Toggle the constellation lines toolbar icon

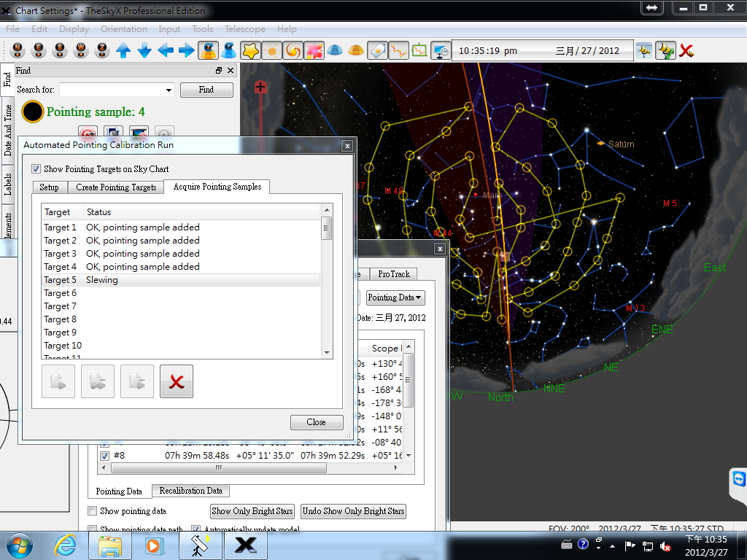click(398, 50)
